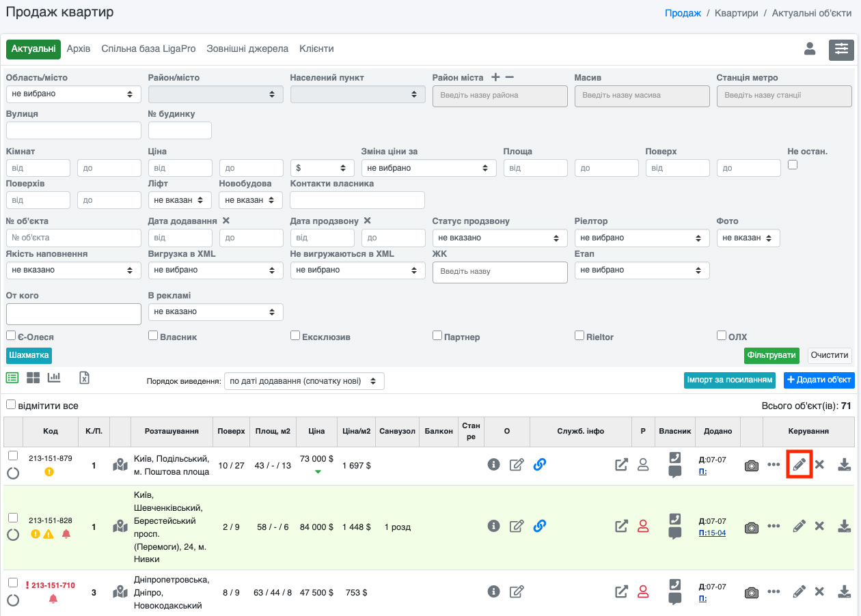The width and height of the screenshot is (861, 616).
Task: Expand the Область/місто dropdown
Action: click(x=73, y=94)
